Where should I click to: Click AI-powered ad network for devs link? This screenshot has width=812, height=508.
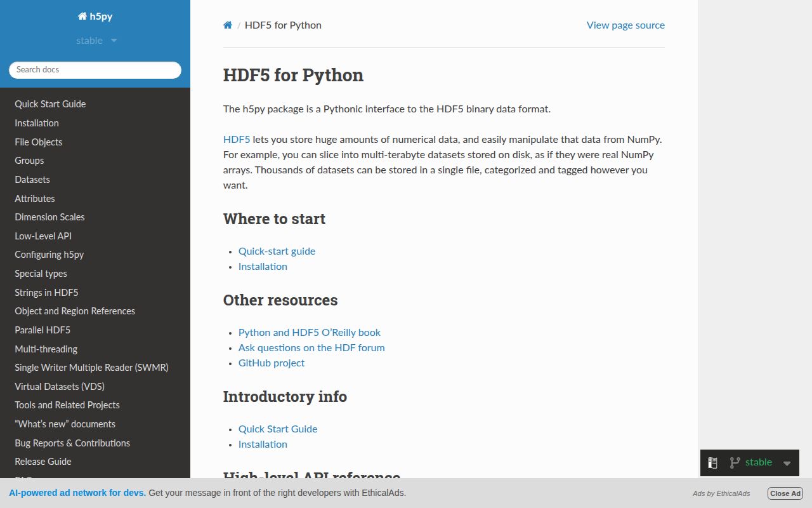click(x=77, y=493)
